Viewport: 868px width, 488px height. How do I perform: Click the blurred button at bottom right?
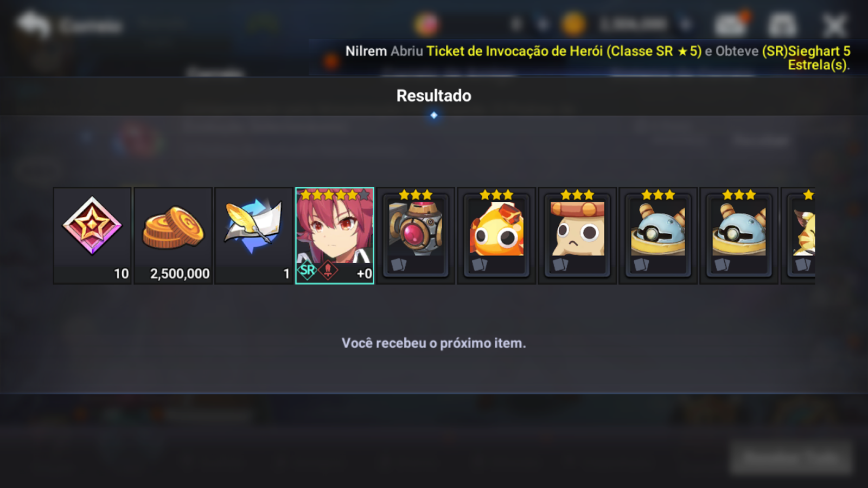pyautogui.click(x=791, y=459)
